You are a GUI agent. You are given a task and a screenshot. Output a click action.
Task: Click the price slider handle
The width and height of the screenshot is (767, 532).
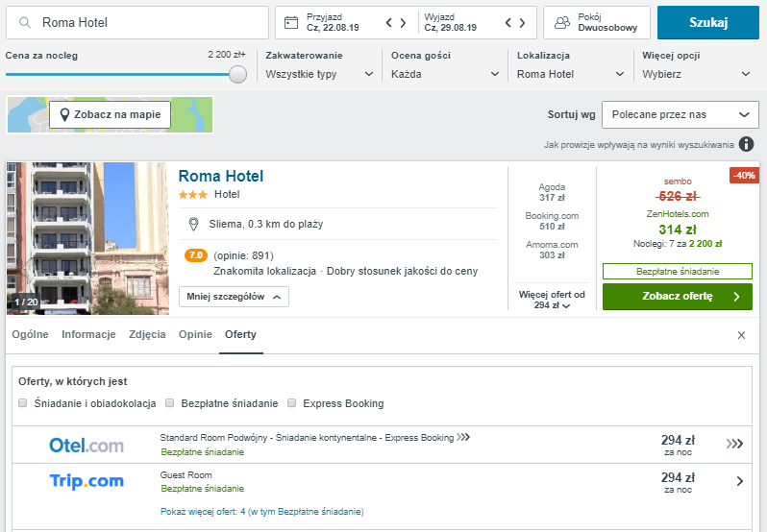(237, 74)
